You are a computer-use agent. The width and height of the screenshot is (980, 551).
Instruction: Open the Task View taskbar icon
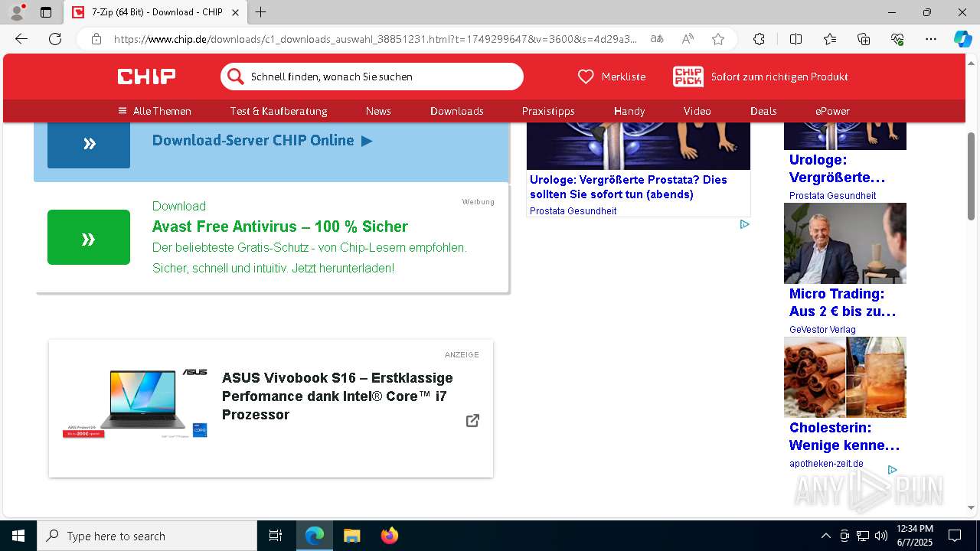click(x=276, y=536)
